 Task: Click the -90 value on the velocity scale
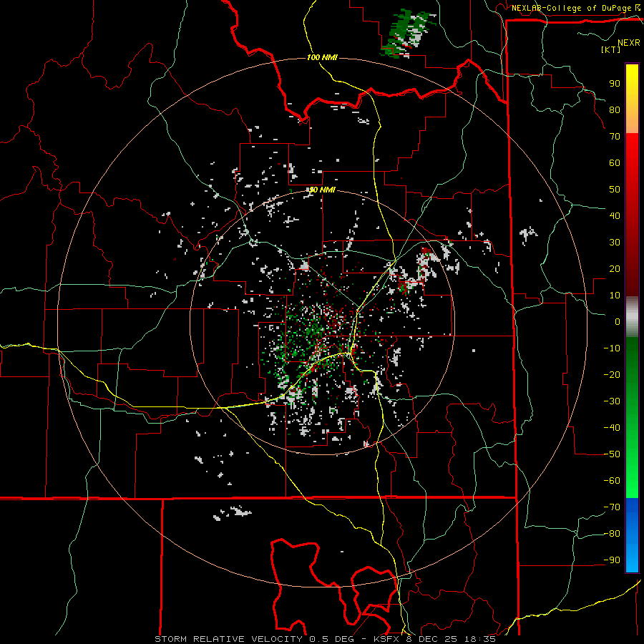[612, 560]
